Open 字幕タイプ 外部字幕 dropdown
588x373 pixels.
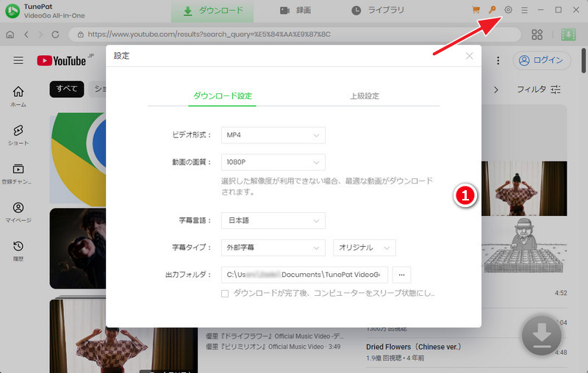tap(273, 247)
